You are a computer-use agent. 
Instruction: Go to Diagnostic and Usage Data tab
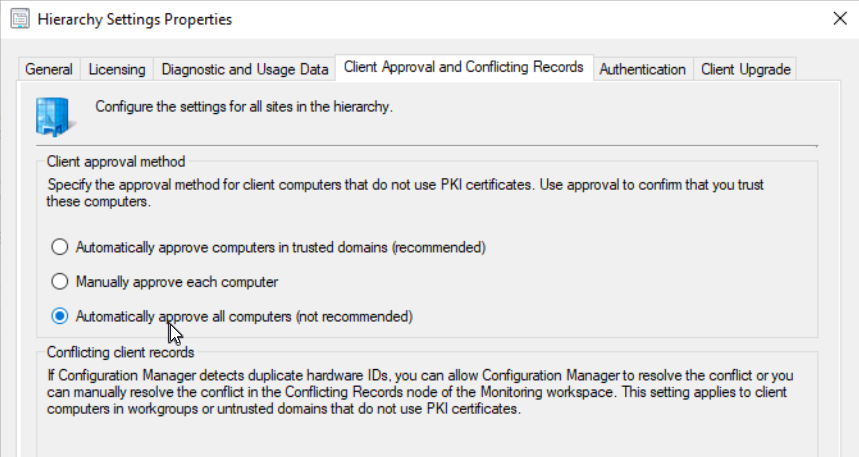point(244,69)
